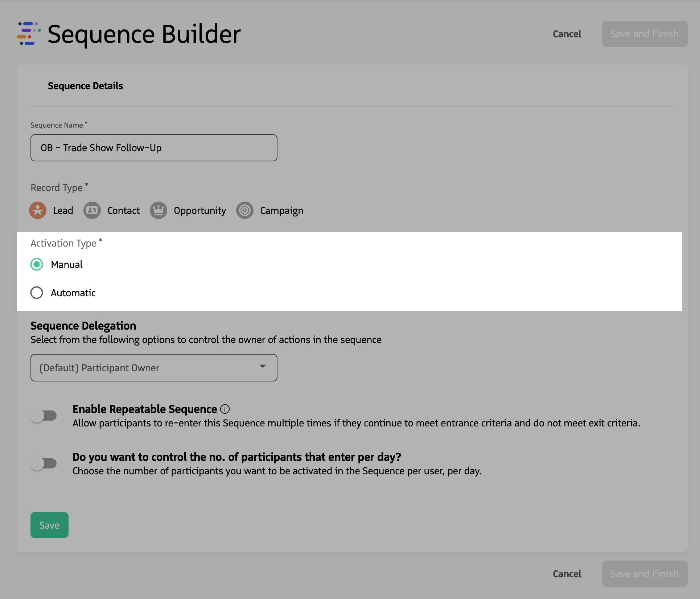
Task: Select the Opportunity record type icon
Action: (158, 210)
